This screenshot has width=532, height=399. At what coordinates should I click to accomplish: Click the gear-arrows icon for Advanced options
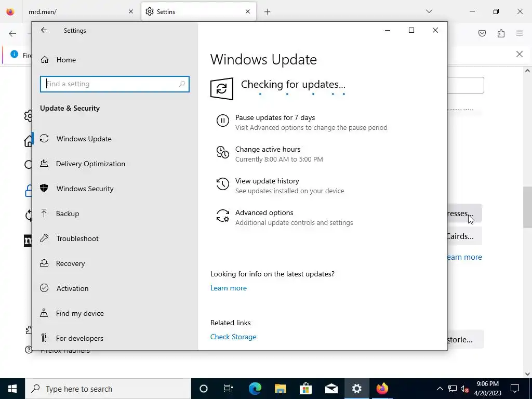222,216
